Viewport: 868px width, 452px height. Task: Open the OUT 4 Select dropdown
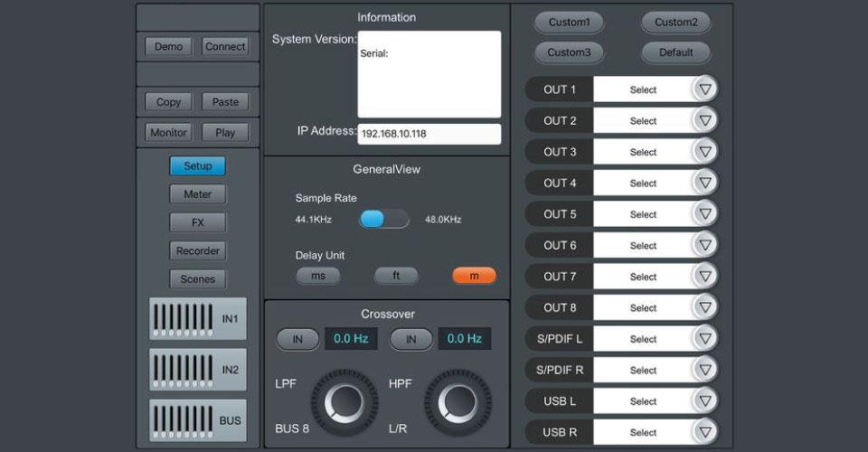643,184
